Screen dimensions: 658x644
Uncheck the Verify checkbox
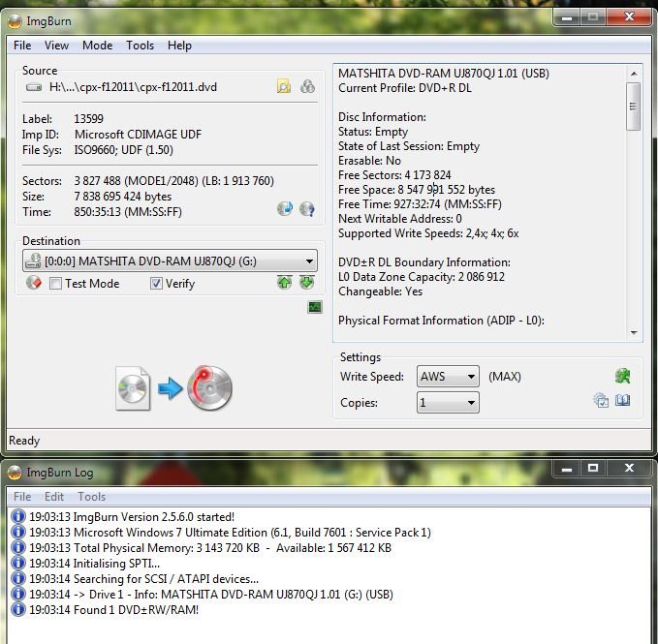[156, 284]
